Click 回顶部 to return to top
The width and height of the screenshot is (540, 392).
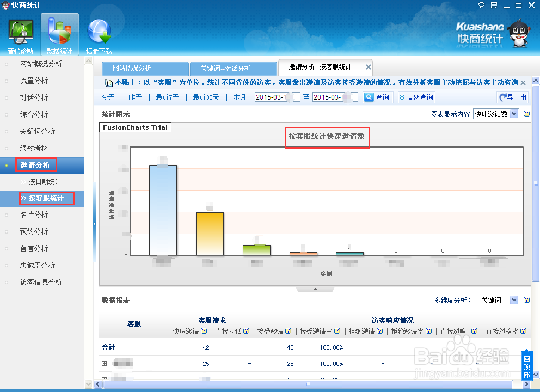coord(526,366)
